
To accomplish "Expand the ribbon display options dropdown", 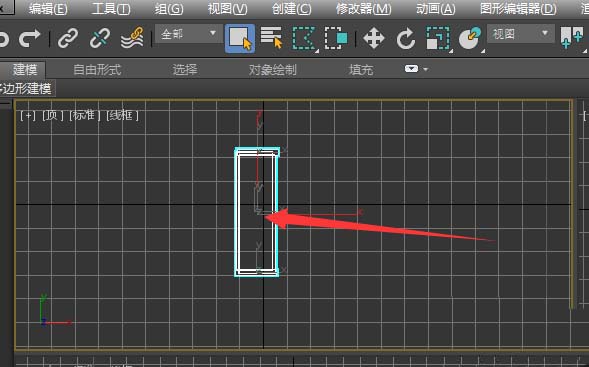I will 416,69.
